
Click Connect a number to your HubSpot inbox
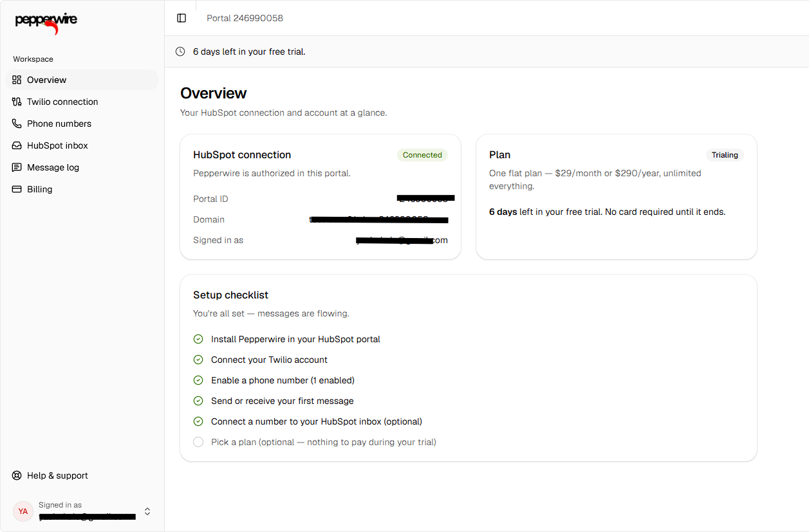(x=317, y=421)
